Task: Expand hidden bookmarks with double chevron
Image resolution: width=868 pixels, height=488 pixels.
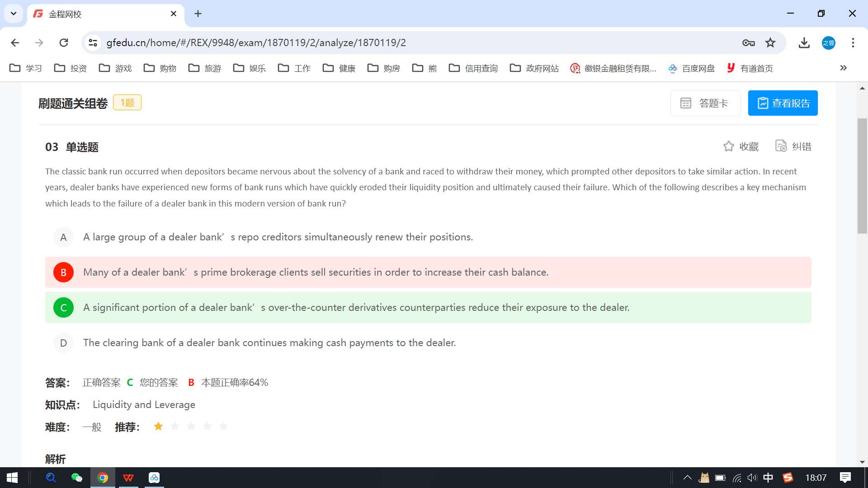Action: click(843, 68)
